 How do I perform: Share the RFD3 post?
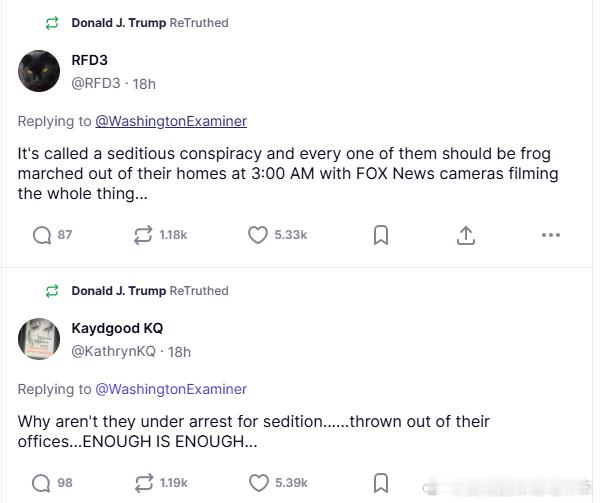point(466,235)
